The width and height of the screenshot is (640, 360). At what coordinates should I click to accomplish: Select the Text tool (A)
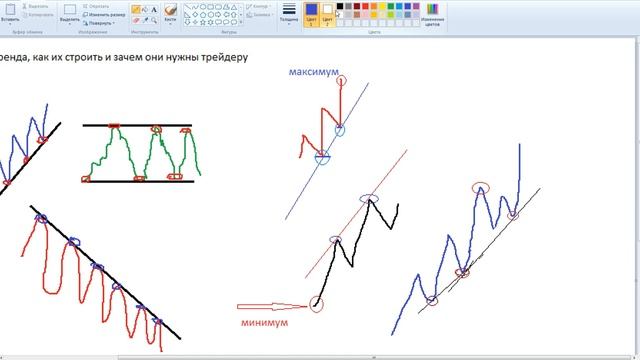[x=154, y=9]
